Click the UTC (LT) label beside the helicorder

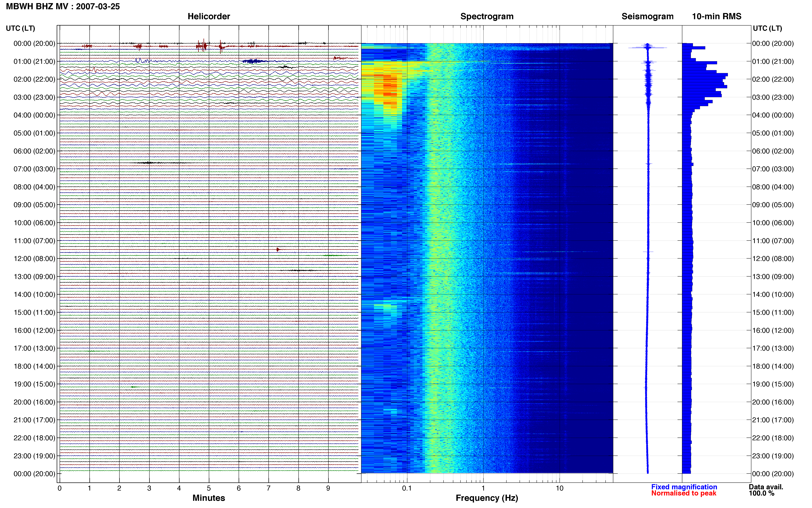(x=21, y=28)
